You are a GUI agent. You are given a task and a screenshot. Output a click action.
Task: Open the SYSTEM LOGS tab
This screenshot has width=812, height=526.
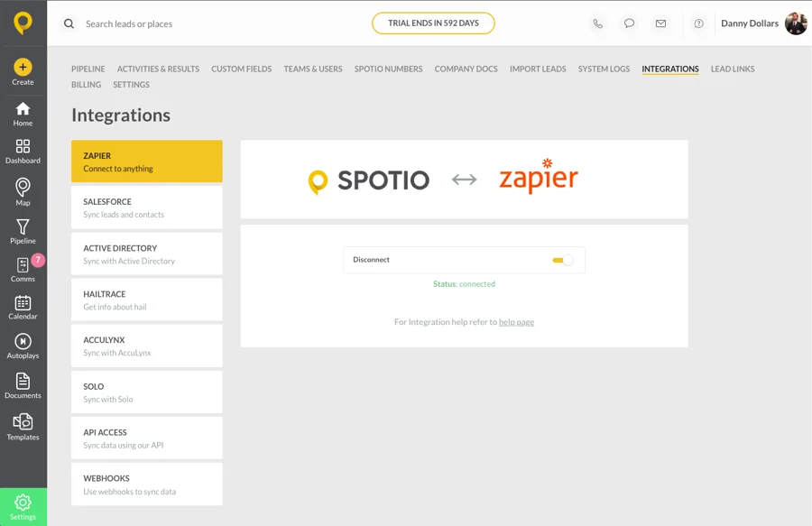[x=604, y=69]
